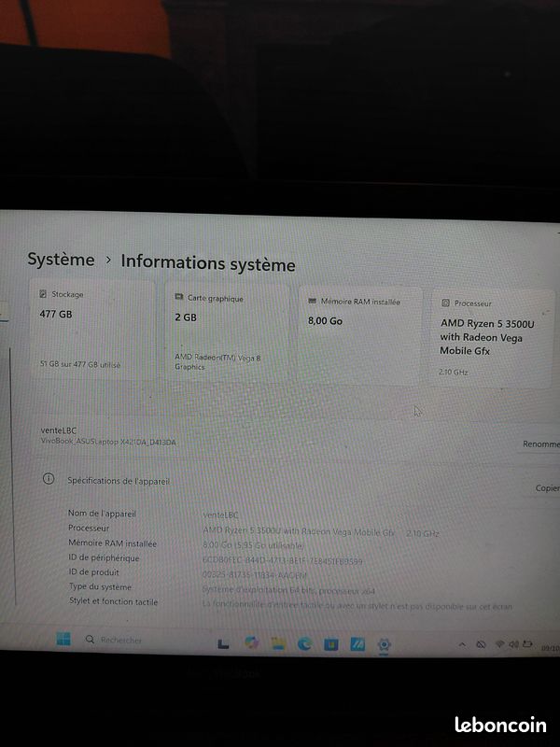Click the Settings gear in the taskbar
Viewport: 560px width, 747px height.
tap(384, 645)
